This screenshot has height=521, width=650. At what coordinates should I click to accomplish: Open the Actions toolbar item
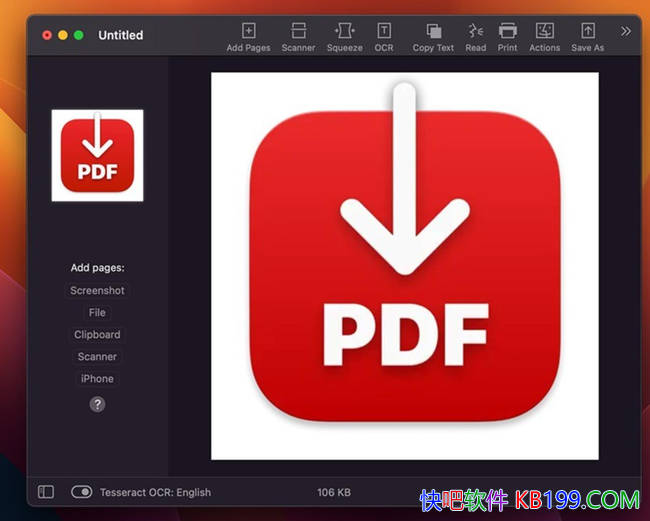tap(545, 31)
